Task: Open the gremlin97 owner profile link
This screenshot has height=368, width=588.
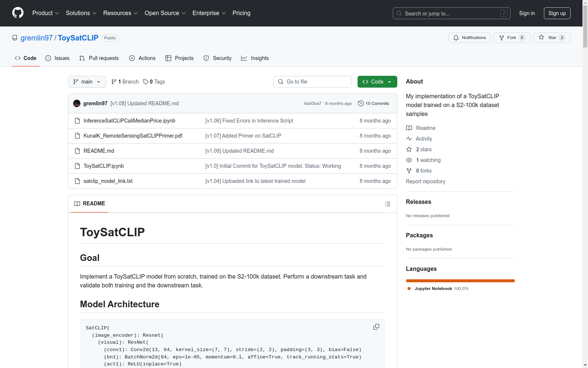Action: pos(37,38)
